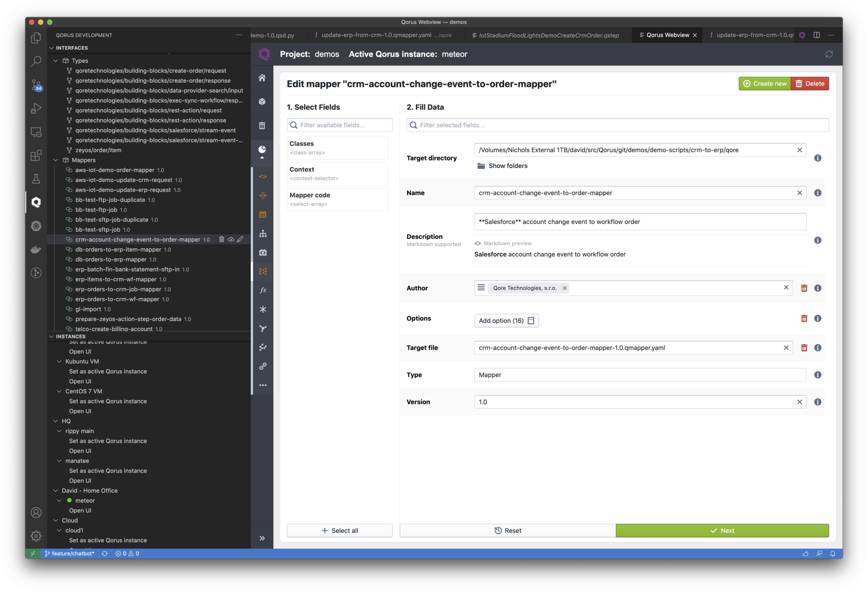The height and width of the screenshot is (592, 868).
Task: Click the green Next button
Action: (722, 531)
